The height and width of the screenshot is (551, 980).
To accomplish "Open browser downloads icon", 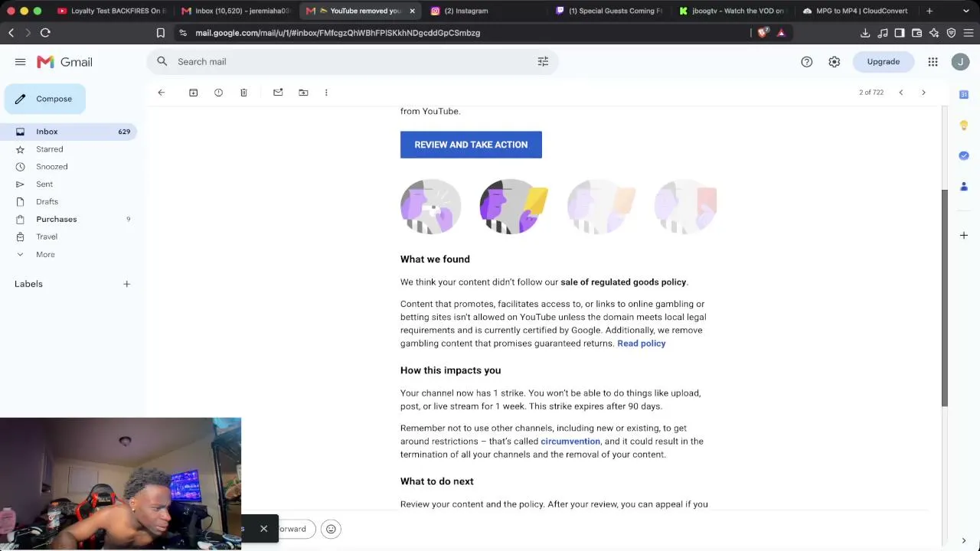I will 865,33.
